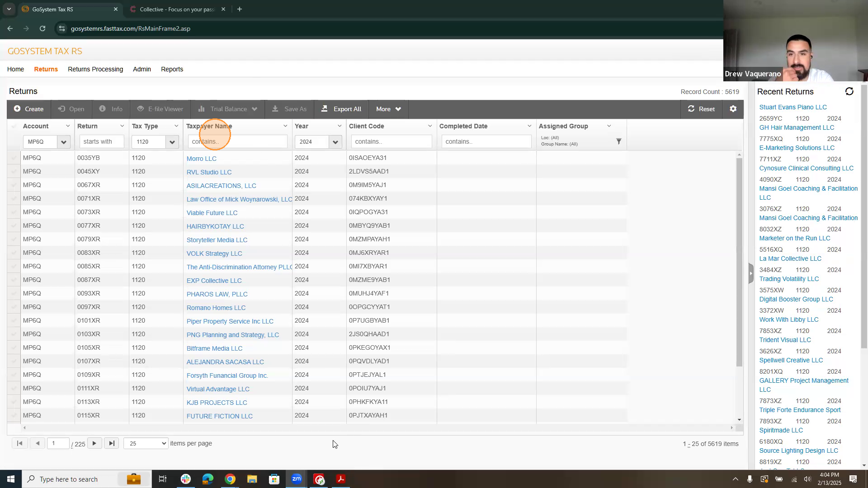The image size is (868, 488).
Task: Open the items per page dropdown
Action: point(146,443)
